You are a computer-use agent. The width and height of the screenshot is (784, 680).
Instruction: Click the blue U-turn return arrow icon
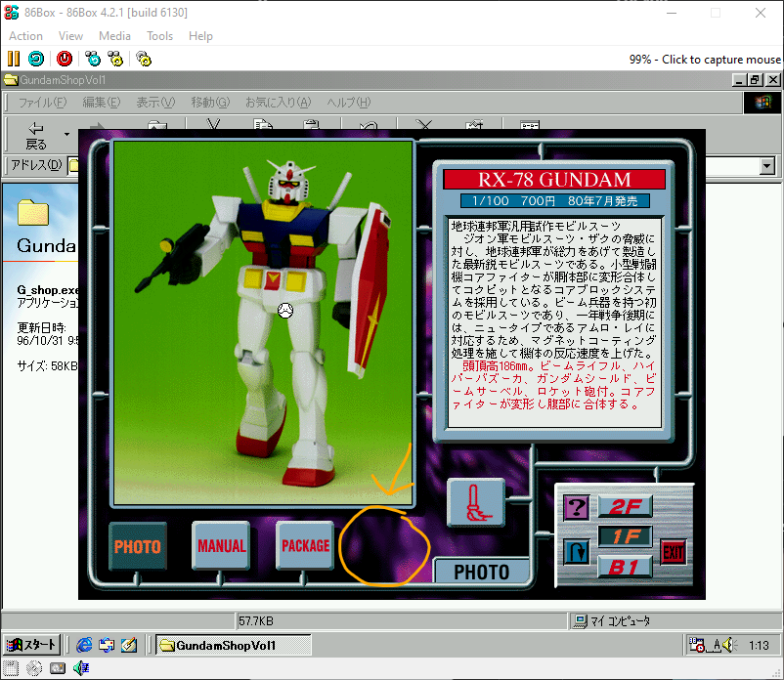pos(576,552)
